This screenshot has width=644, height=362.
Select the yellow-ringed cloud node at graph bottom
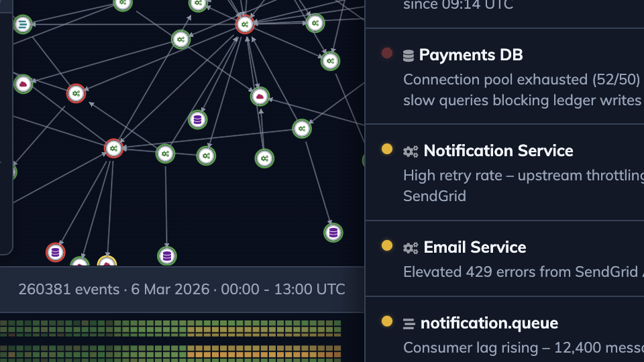tap(107, 261)
